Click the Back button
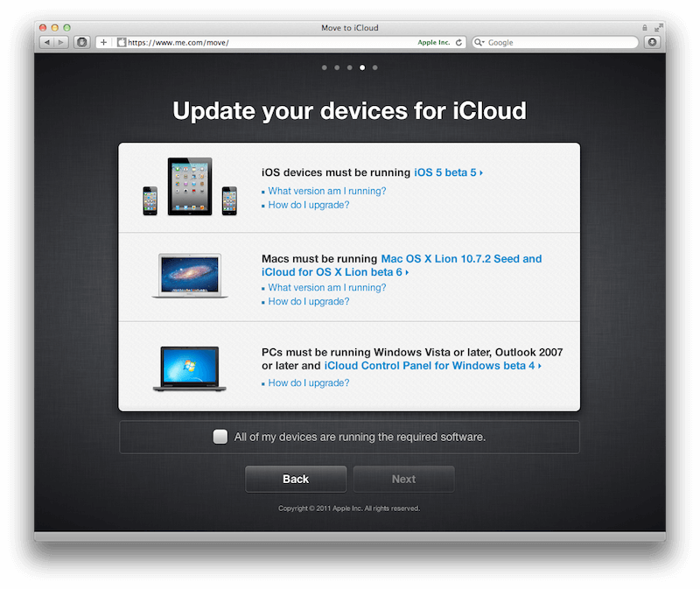The height and width of the screenshot is (589, 700). [296, 479]
